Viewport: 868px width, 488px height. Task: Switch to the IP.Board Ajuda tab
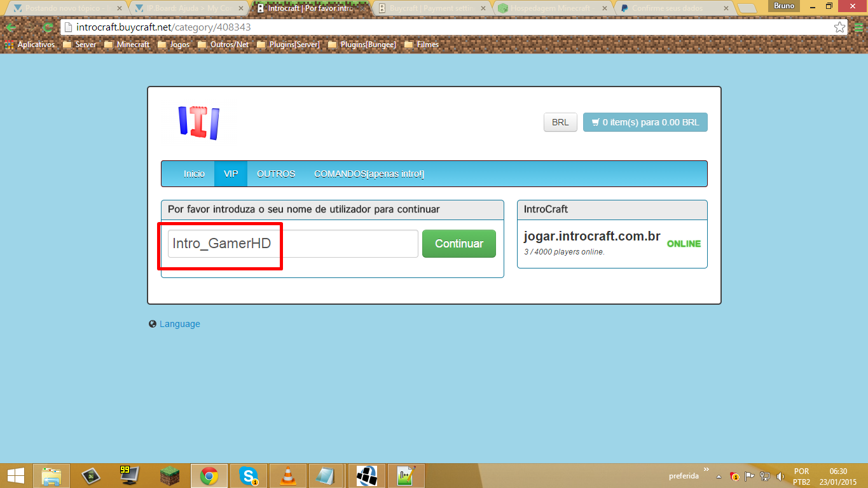point(188,8)
